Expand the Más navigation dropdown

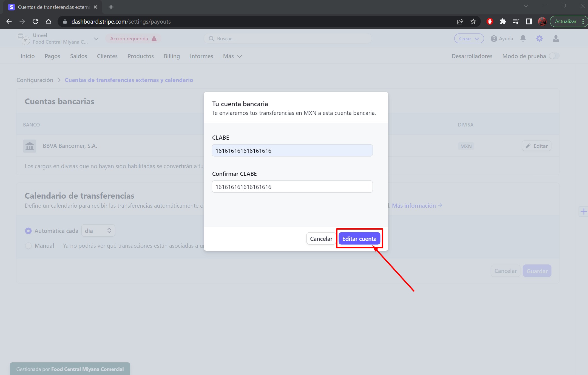coord(232,56)
